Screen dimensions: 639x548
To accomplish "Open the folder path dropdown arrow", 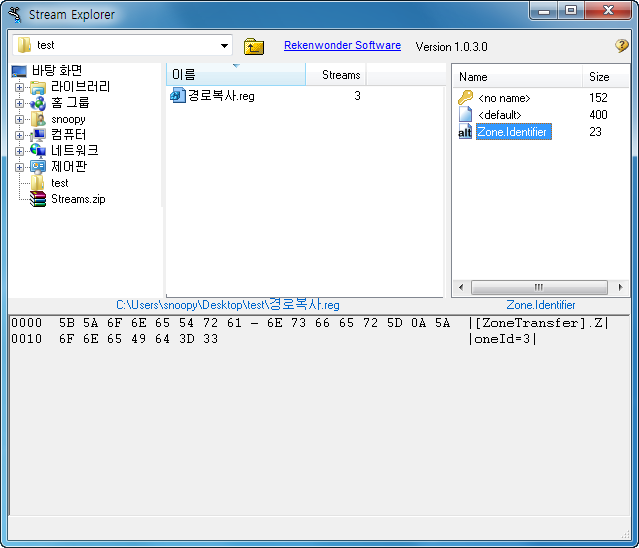I will click(x=224, y=45).
